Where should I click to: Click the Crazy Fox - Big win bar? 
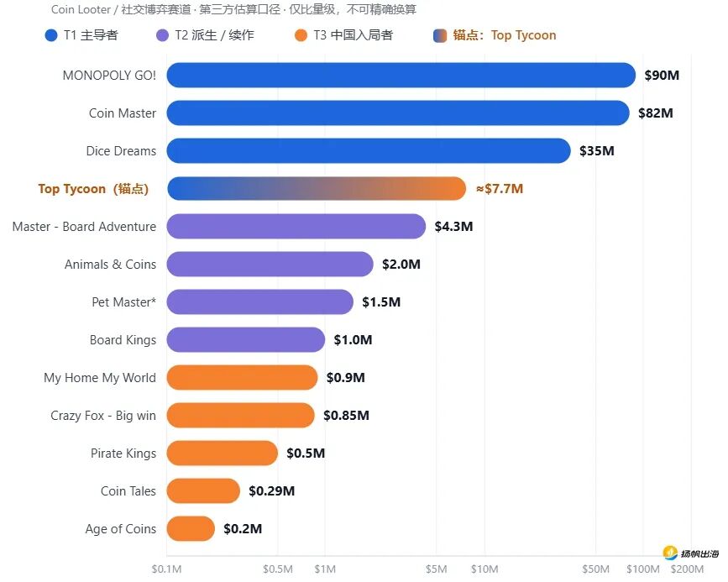click(240, 415)
